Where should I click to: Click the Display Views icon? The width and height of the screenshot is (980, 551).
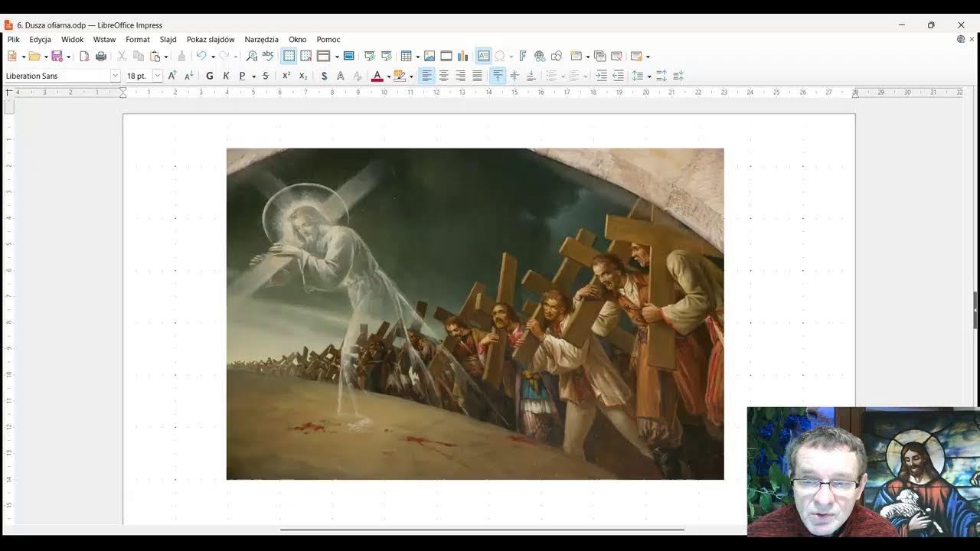click(x=323, y=56)
